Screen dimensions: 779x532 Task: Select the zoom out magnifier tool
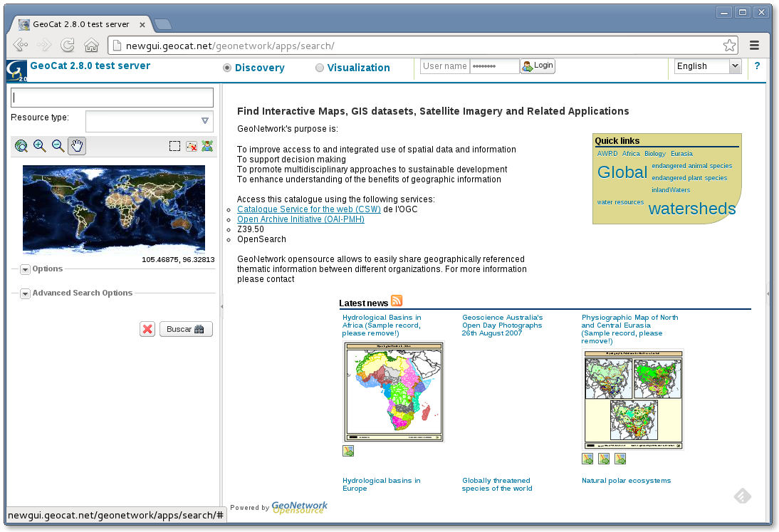[58, 146]
